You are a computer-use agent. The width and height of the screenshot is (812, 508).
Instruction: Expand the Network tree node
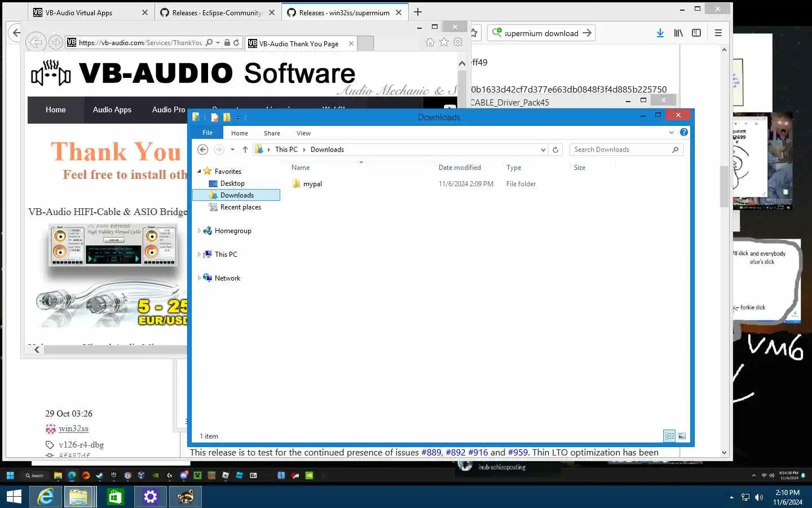(x=199, y=278)
